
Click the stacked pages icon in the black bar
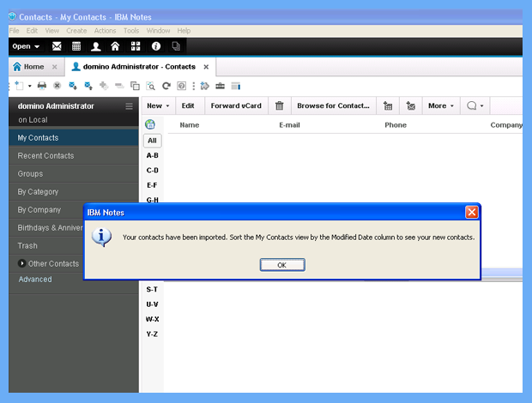pyautogui.click(x=176, y=45)
